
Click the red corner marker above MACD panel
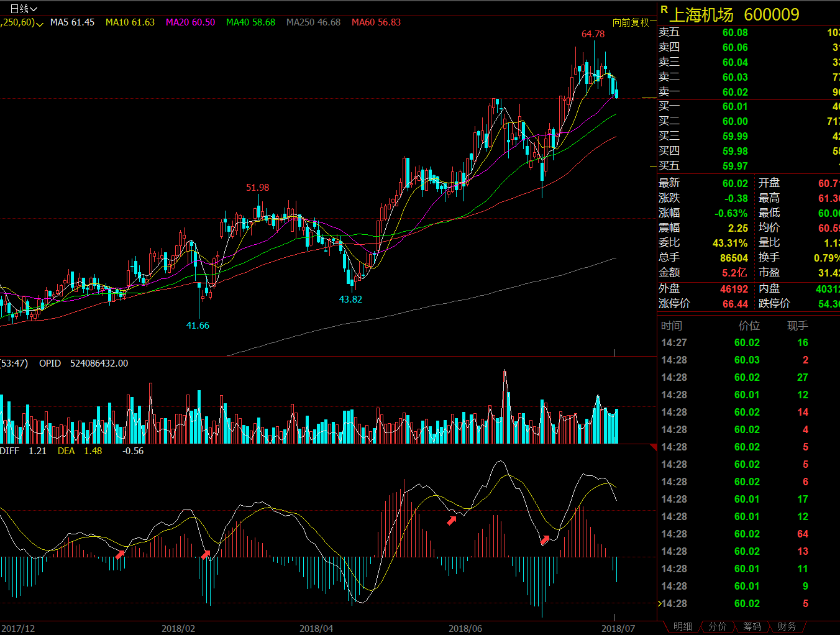pyautogui.click(x=654, y=447)
